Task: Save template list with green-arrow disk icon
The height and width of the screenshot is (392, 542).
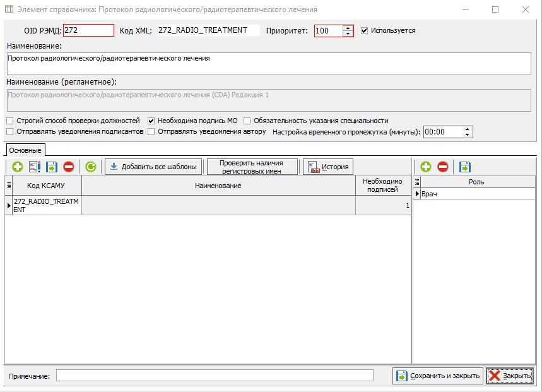Action: click(52, 167)
